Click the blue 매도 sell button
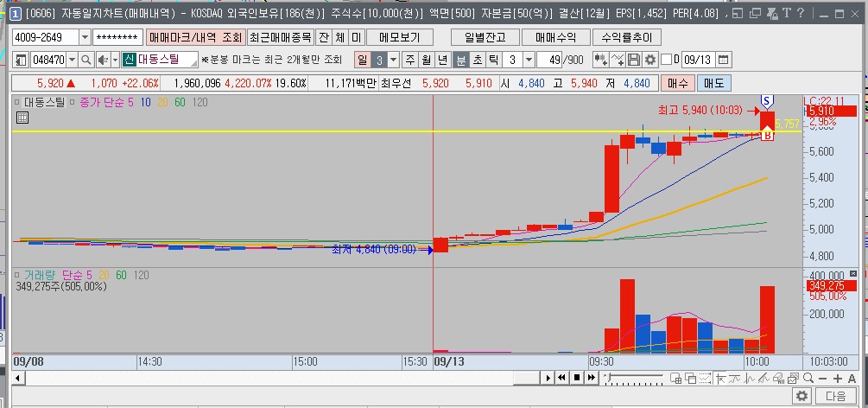Viewport: 868px width, 408px height. tap(714, 83)
